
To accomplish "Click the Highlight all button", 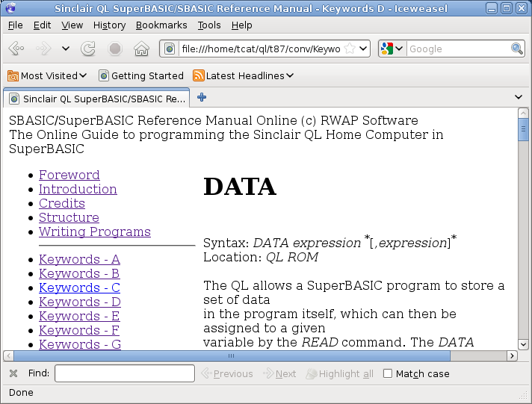I will pos(339,374).
